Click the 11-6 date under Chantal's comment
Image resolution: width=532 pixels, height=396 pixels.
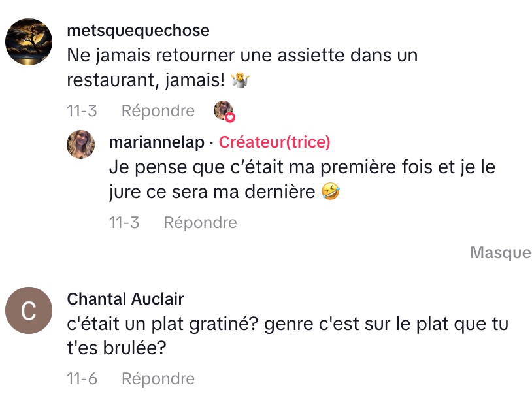82,378
